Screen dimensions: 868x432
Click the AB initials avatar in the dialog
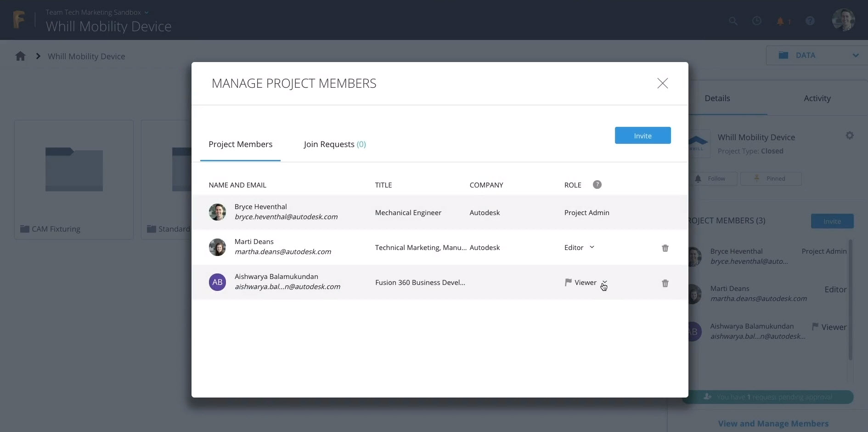(217, 282)
